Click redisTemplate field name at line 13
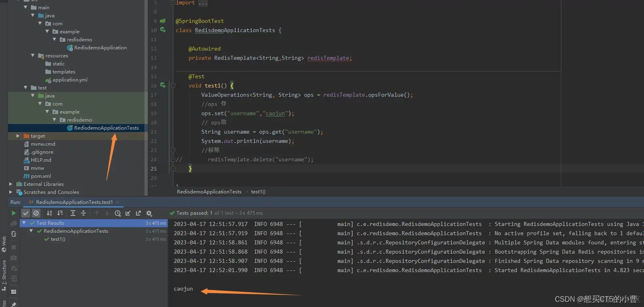 click(x=328, y=58)
